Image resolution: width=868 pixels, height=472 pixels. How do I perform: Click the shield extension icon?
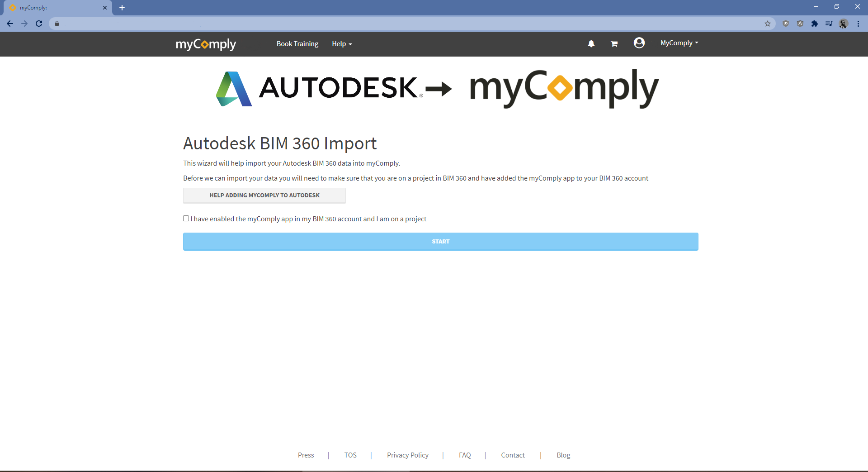click(785, 24)
